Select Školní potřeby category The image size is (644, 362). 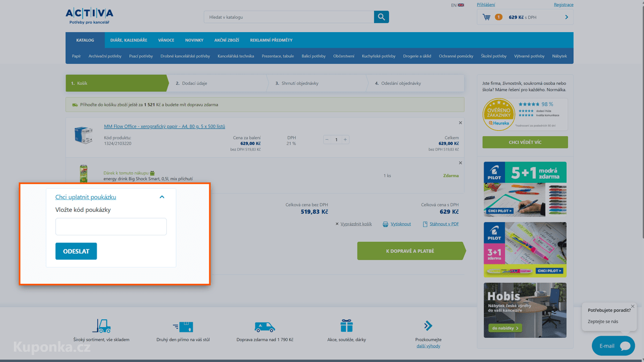(493, 56)
